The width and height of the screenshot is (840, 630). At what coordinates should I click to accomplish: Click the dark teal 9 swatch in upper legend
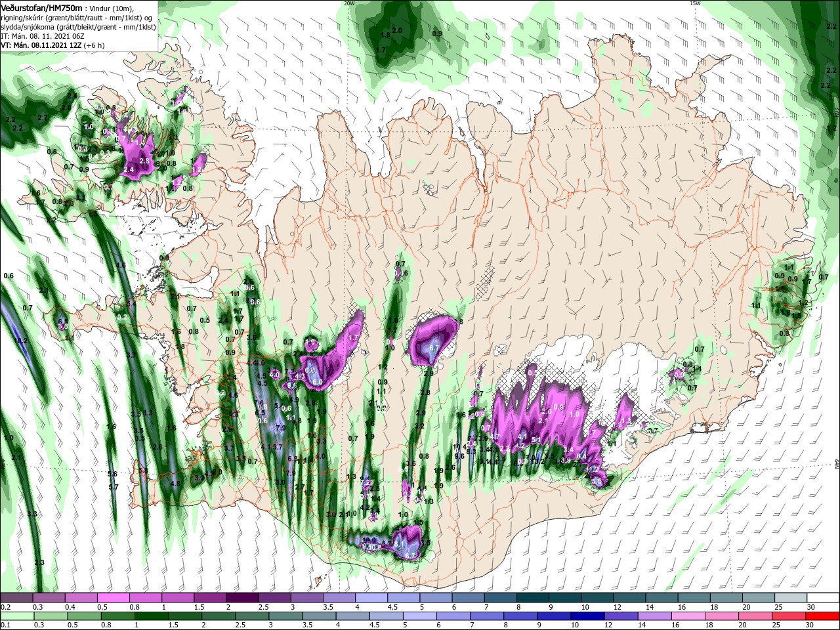[x=565, y=598]
